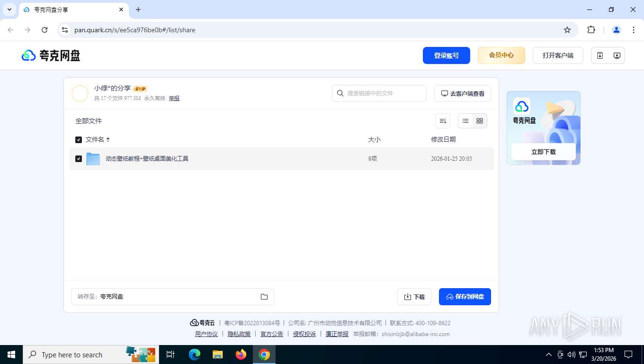Click the folder picker icon in 转存至 field
Viewport: 644px width, 364px height.
264,297
